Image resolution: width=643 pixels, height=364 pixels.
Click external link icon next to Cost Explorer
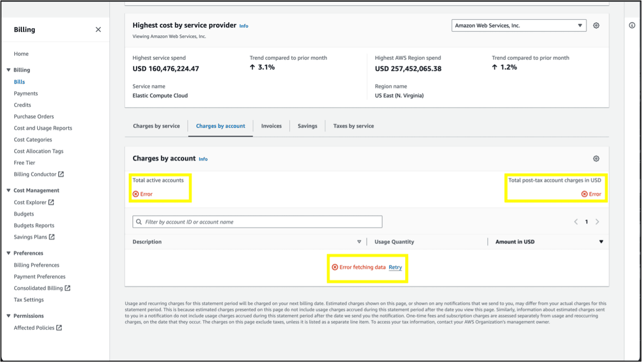click(x=52, y=202)
